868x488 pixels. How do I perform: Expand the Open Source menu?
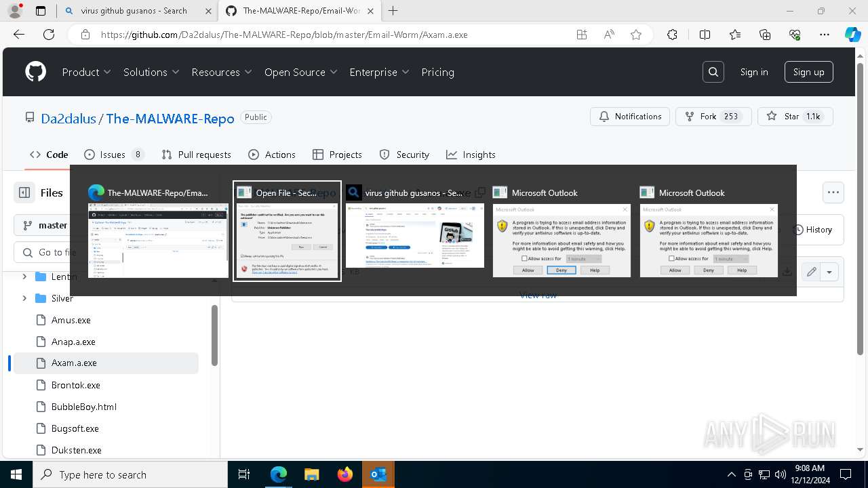(x=301, y=72)
